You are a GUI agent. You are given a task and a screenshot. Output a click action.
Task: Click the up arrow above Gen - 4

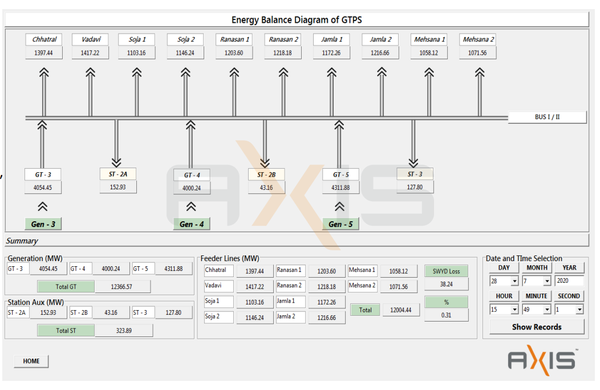(191, 207)
